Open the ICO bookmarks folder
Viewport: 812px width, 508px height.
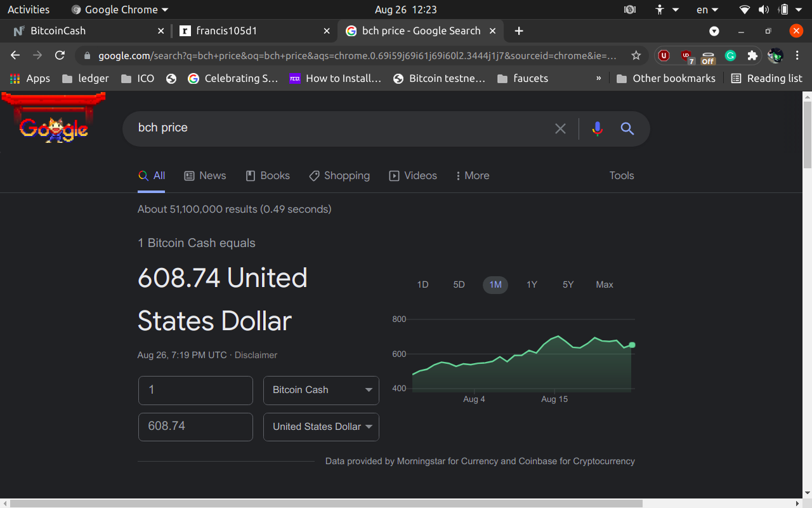138,79
